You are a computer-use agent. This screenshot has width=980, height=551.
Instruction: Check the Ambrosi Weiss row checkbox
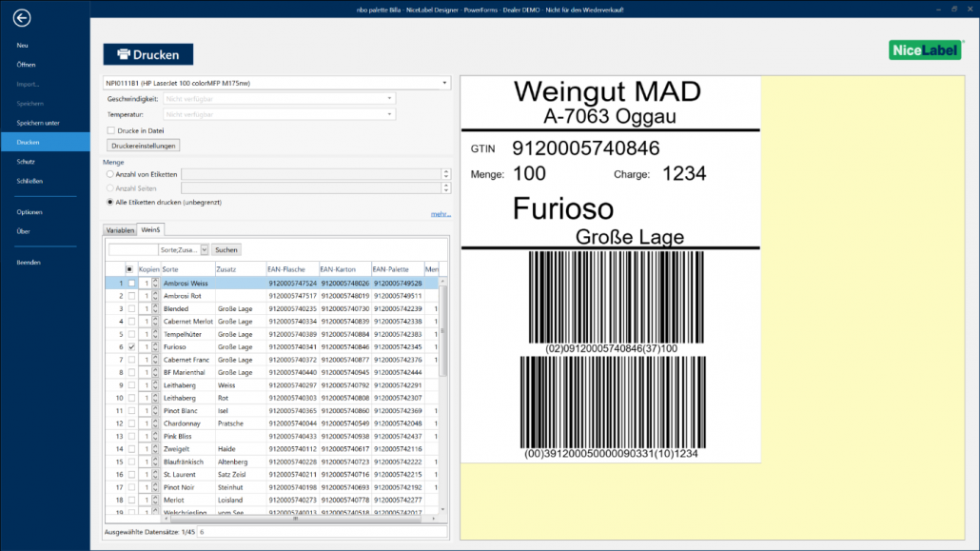[131, 284]
